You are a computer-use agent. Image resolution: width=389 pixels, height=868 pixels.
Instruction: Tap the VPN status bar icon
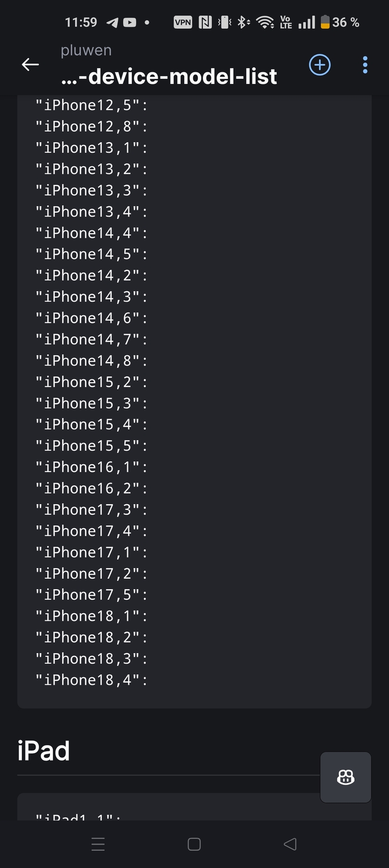tap(183, 23)
